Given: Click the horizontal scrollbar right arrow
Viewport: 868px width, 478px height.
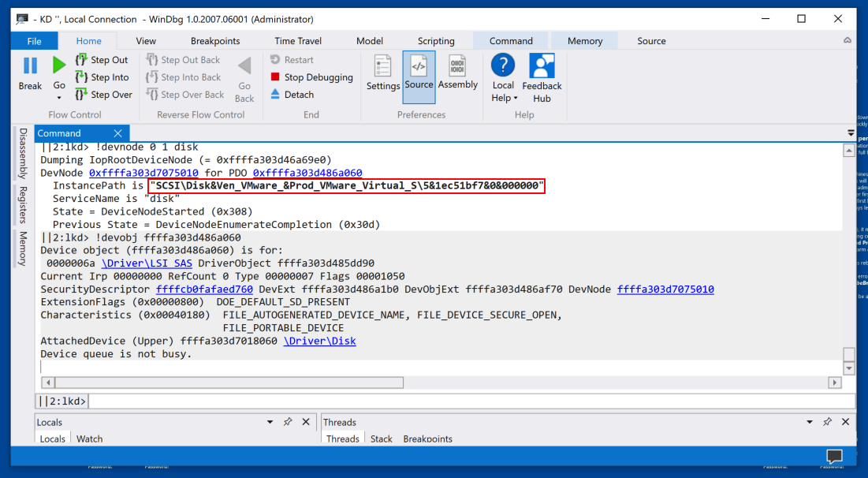Looking at the screenshot, I should (x=834, y=383).
